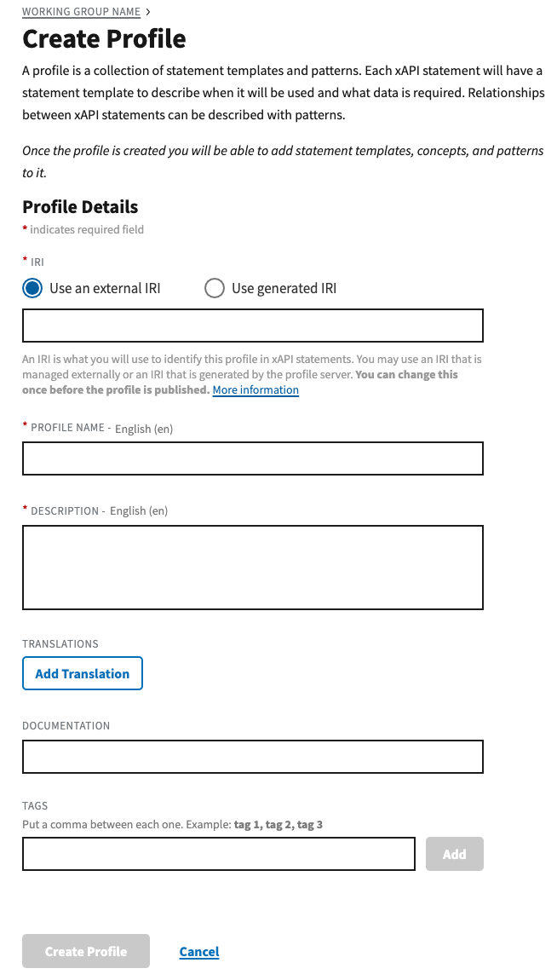Click the Create Profile page heading
This screenshot has width=557, height=980.
pos(104,39)
